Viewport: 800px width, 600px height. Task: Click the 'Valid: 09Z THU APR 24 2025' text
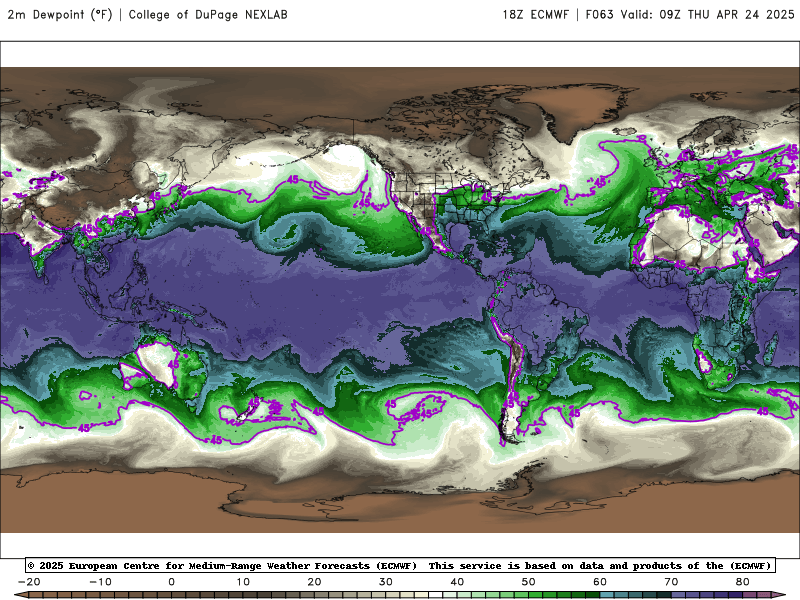708,14
